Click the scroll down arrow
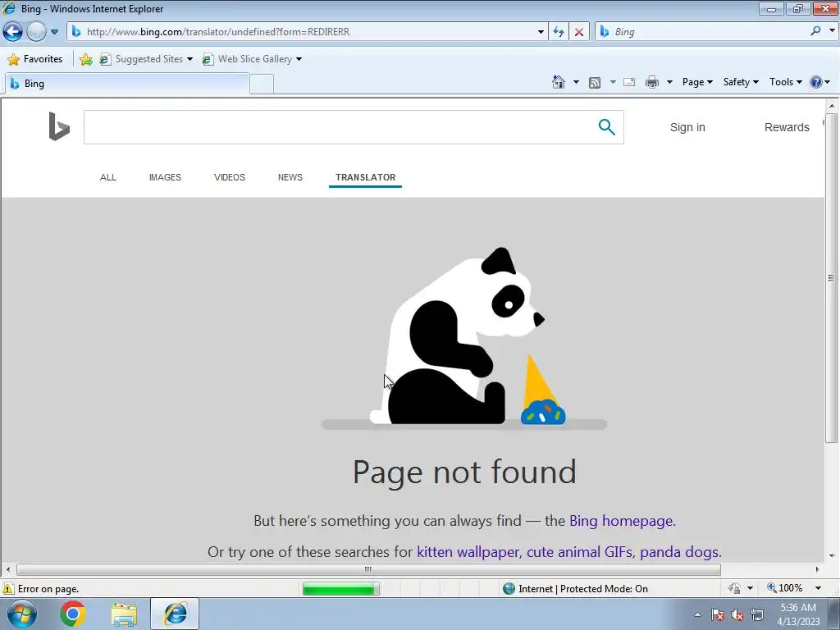Image resolution: width=840 pixels, height=630 pixels. pyautogui.click(x=832, y=555)
